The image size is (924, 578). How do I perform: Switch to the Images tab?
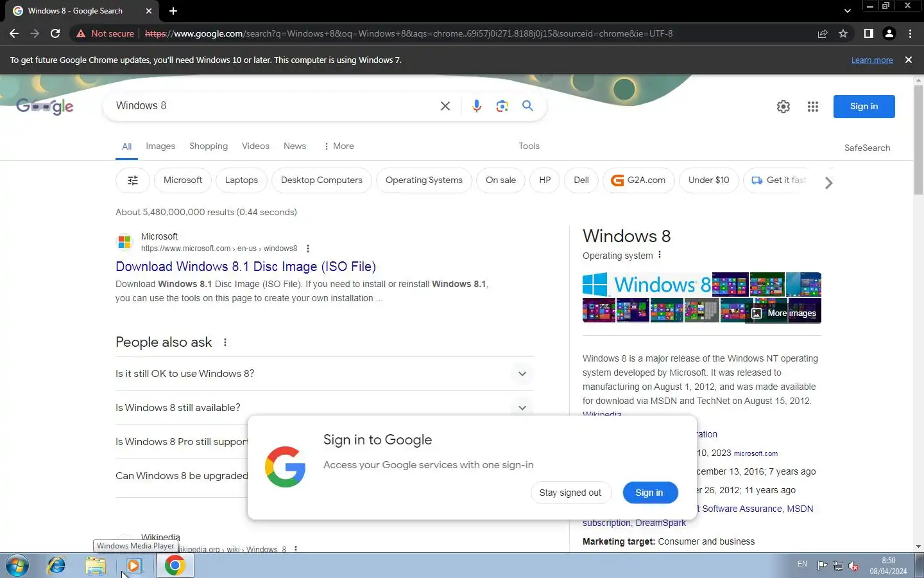160,146
